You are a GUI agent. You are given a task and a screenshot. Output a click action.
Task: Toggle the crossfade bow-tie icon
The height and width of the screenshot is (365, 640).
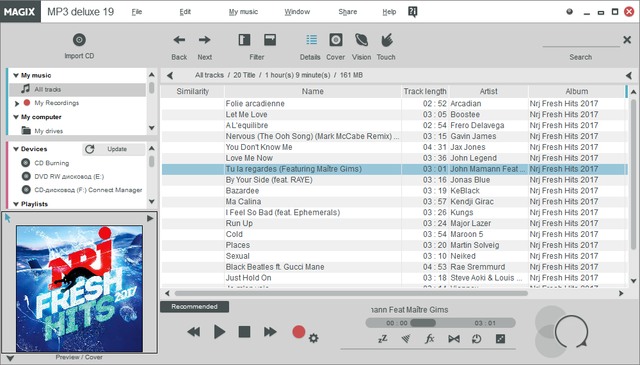click(x=454, y=339)
